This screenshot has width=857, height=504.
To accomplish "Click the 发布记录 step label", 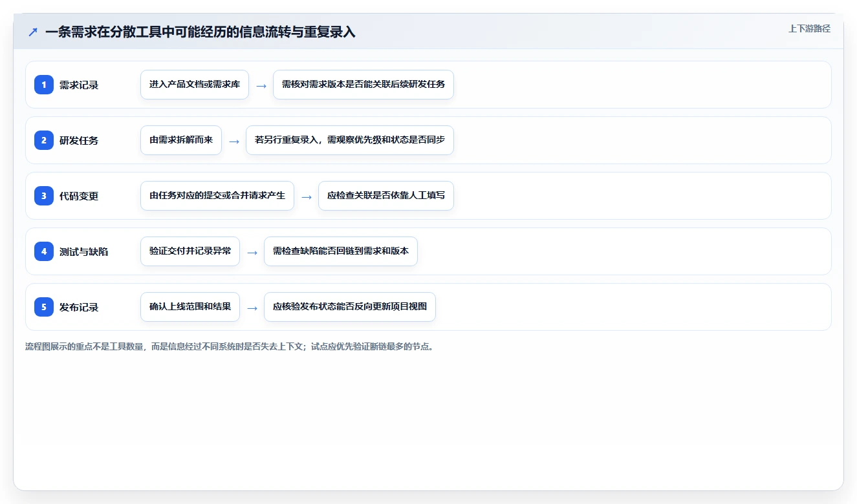I will pyautogui.click(x=79, y=307).
